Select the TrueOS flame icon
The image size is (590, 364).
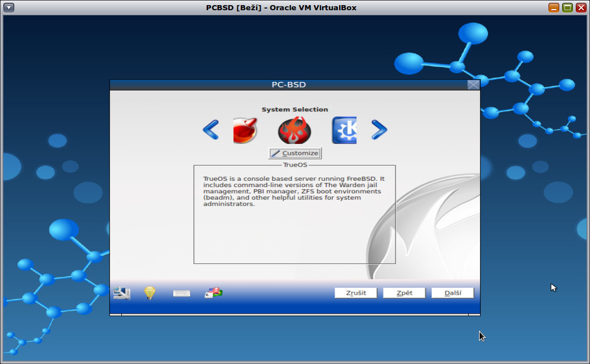coord(294,130)
